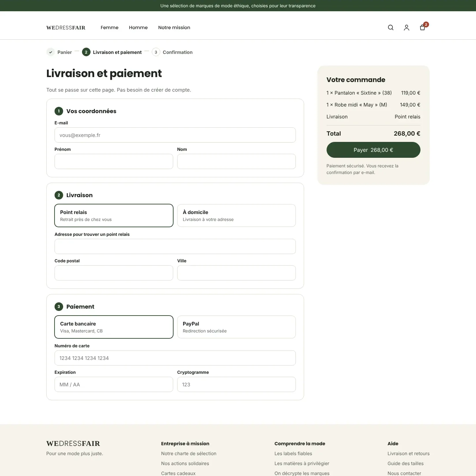
Task: Open Livraison et retours footer link
Action: point(409,454)
